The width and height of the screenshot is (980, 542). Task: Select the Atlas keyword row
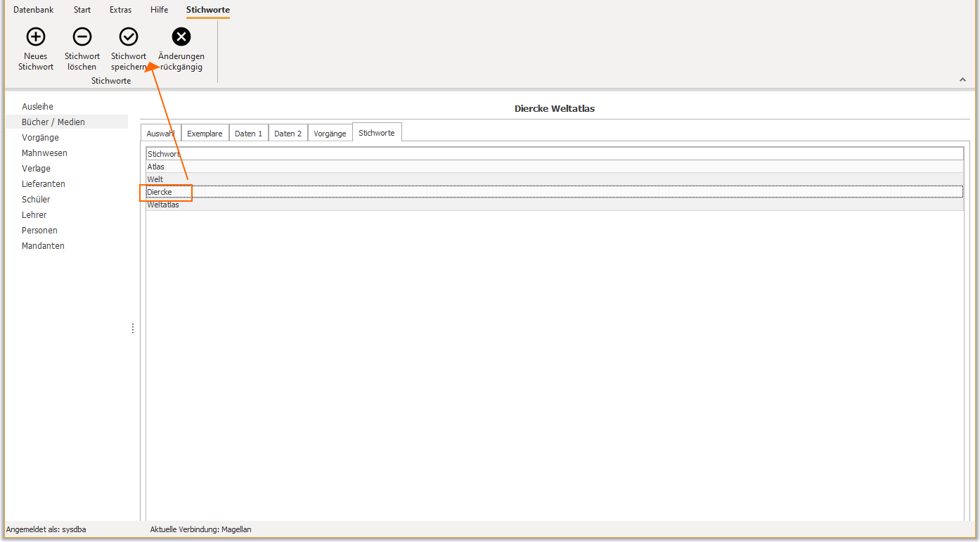555,167
